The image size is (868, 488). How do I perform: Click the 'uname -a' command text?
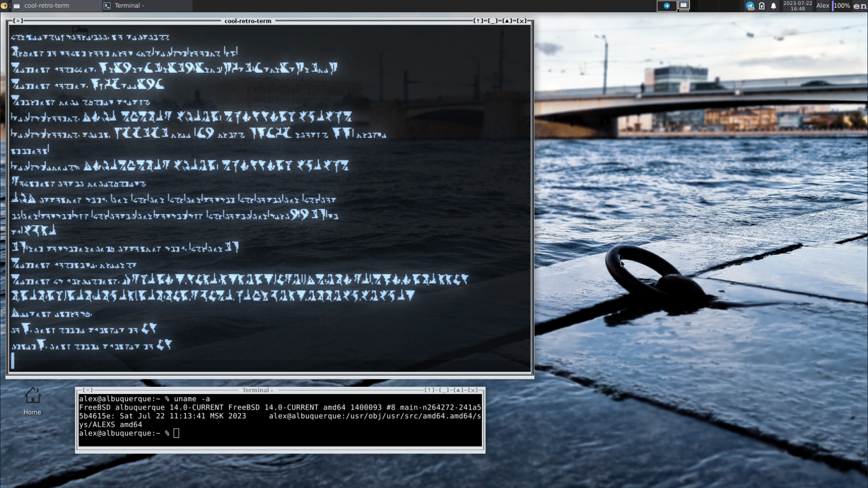[x=192, y=398]
